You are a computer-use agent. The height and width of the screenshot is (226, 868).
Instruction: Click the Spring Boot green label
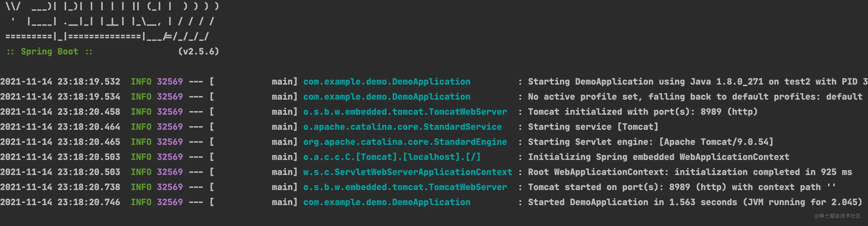pos(50,52)
